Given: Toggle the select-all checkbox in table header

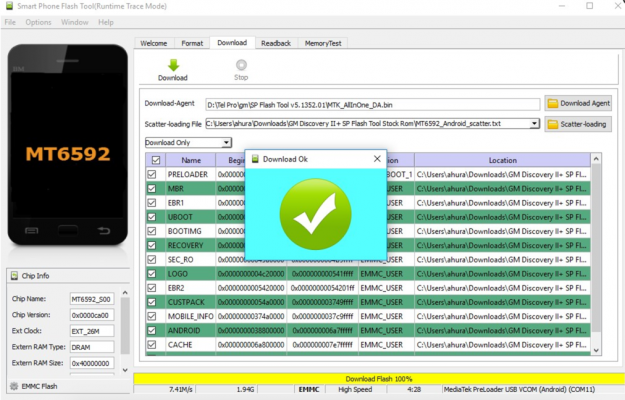Looking at the screenshot, I should point(154,160).
